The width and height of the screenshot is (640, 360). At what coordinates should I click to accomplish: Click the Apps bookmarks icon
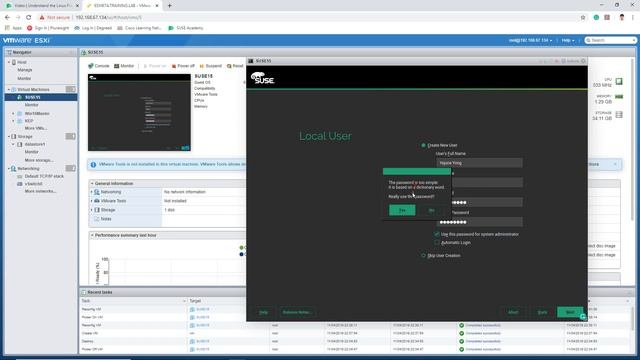[7, 28]
